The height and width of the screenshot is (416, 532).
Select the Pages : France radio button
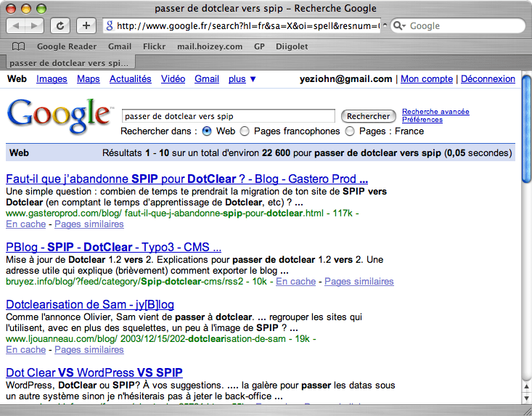click(x=350, y=131)
